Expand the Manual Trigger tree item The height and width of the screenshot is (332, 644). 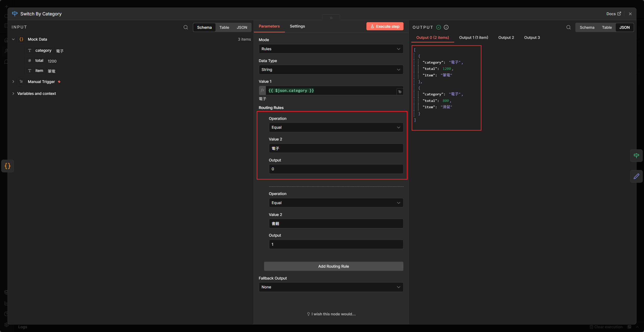point(13,82)
